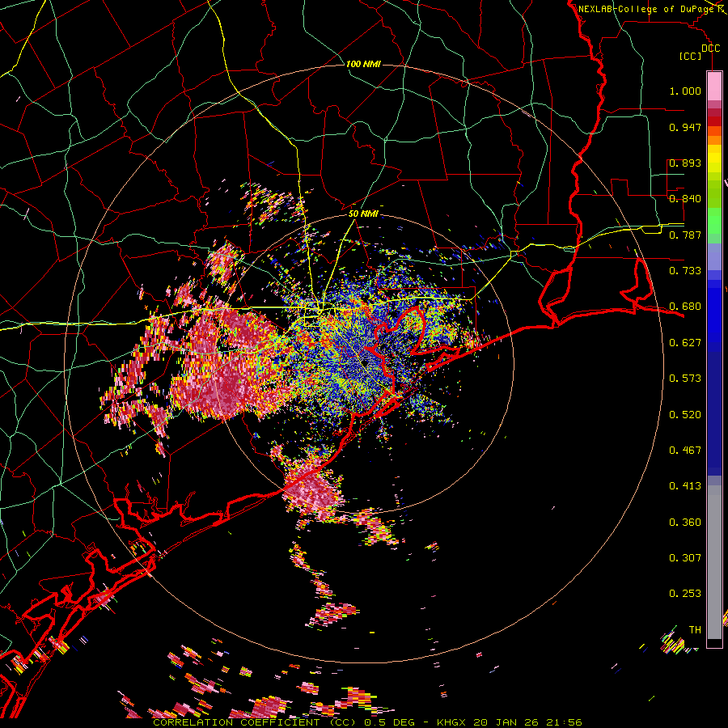Click the 0.307 scale value
728x728 pixels.
click(x=685, y=558)
